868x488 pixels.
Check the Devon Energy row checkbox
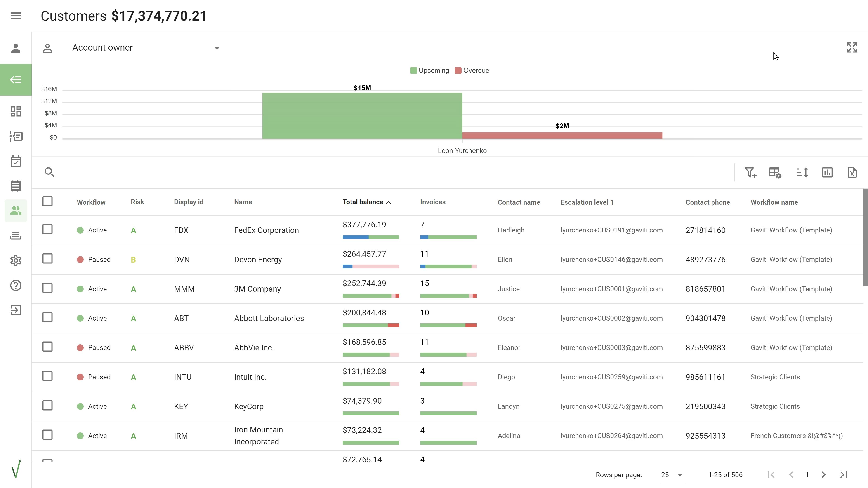click(x=47, y=259)
